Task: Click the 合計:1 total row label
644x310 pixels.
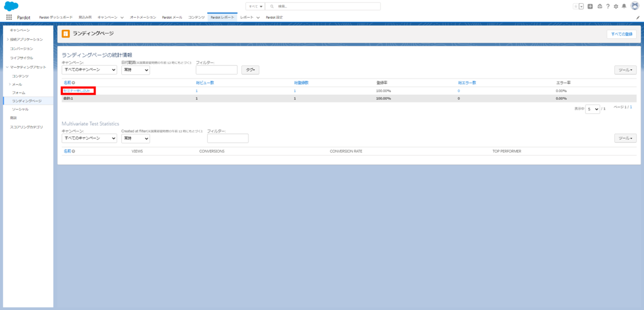Action: point(68,99)
